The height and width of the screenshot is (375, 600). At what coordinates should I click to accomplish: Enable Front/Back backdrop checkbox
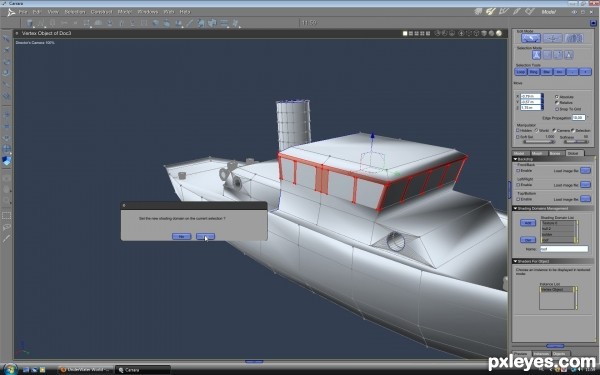pos(518,171)
